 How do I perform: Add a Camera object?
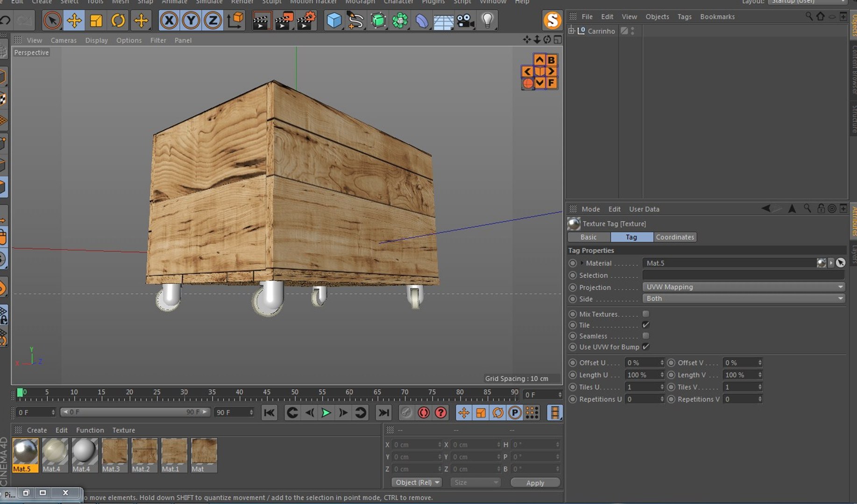tap(465, 21)
